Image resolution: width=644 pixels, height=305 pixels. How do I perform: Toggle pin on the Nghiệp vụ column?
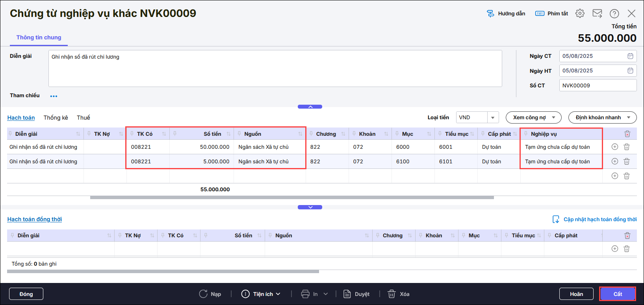[x=526, y=134]
